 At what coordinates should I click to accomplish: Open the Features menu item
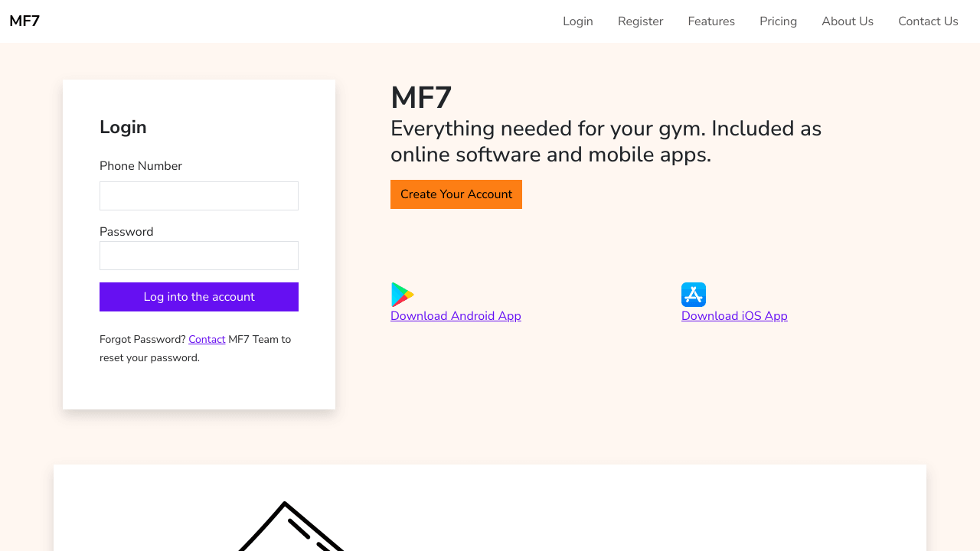pos(711,21)
